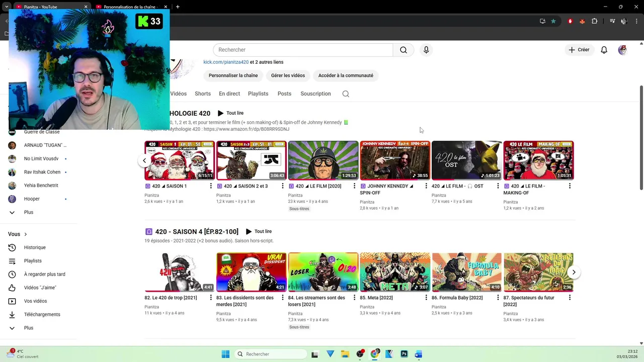Open Chrome tab search dropdown arrow
This screenshot has width=644, height=362.
[6, 7]
